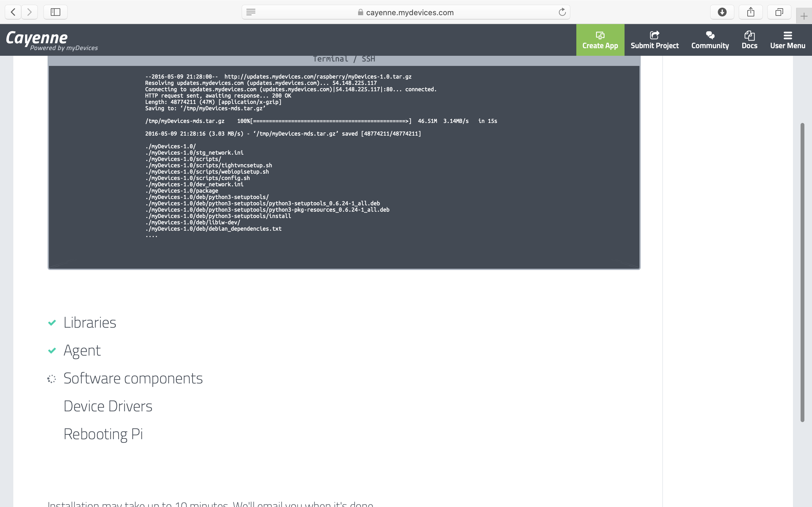
Task: Show all tabs overview icon
Action: tap(779, 12)
